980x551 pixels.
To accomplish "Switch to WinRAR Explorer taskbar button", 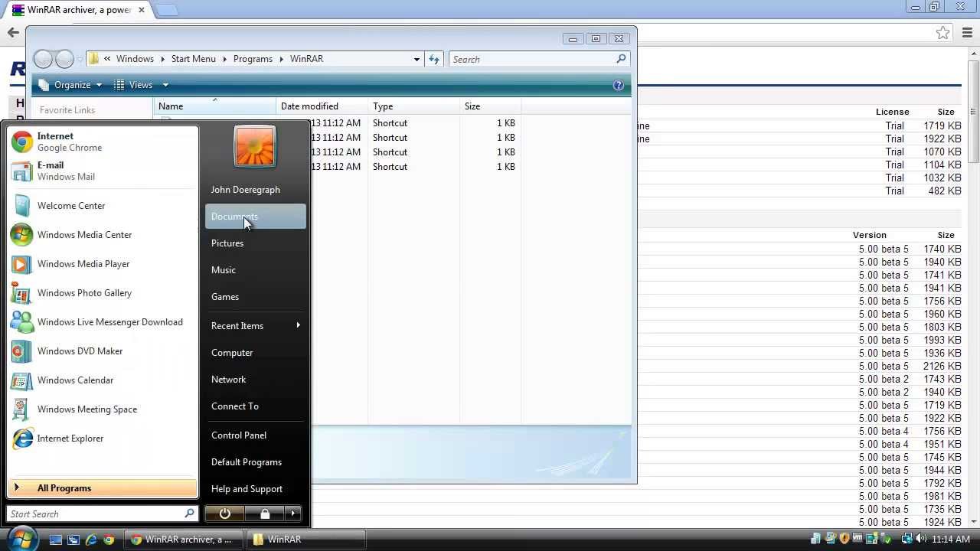I will pyautogui.click(x=306, y=540).
